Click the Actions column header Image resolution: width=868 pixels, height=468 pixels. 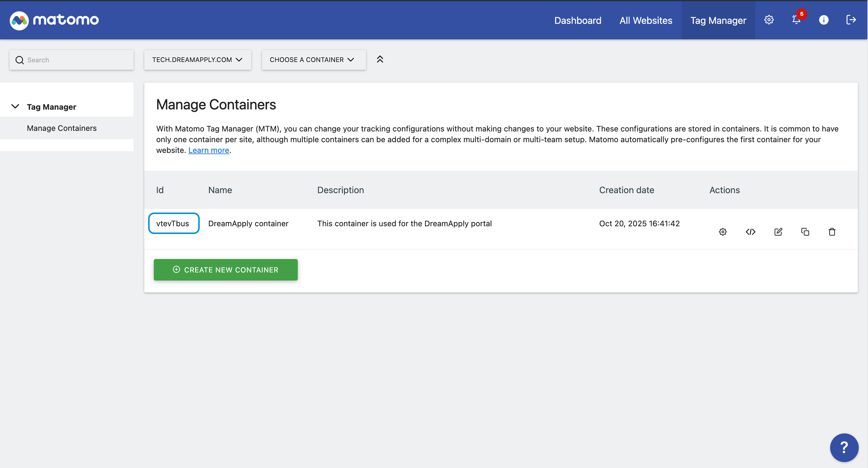[724, 190]
